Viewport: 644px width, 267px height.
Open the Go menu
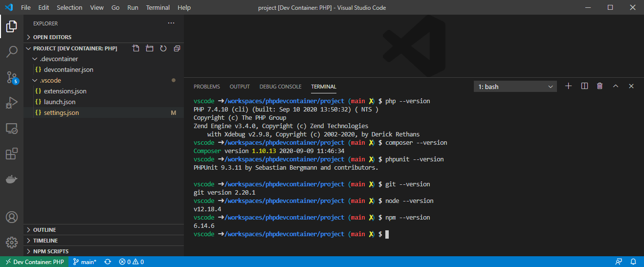(115, 7)
